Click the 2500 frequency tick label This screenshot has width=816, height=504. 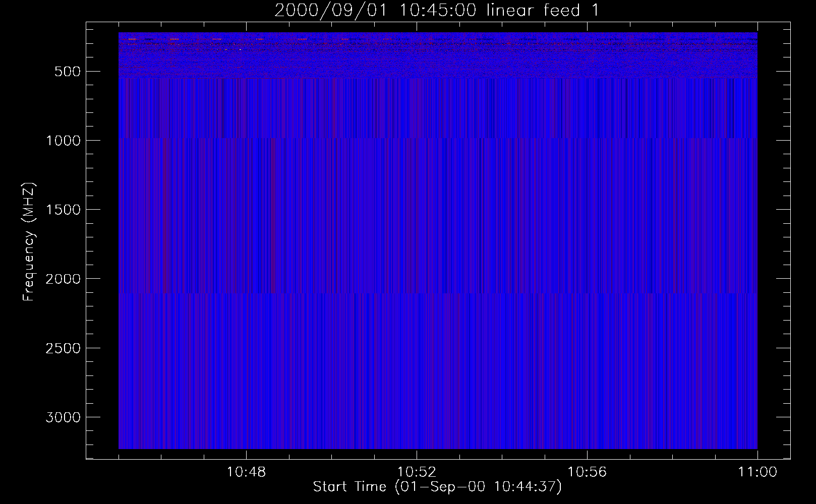click(x=63, y=348)
